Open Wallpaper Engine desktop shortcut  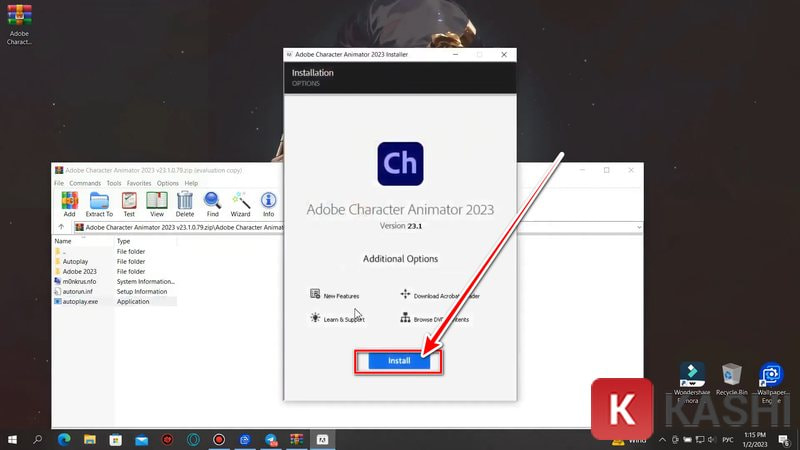pos(771,383)
